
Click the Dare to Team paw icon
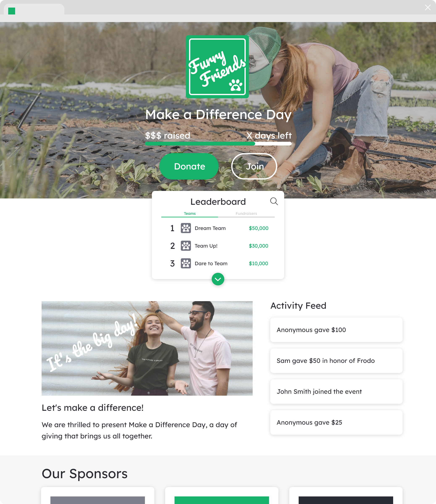pos(186,263)
